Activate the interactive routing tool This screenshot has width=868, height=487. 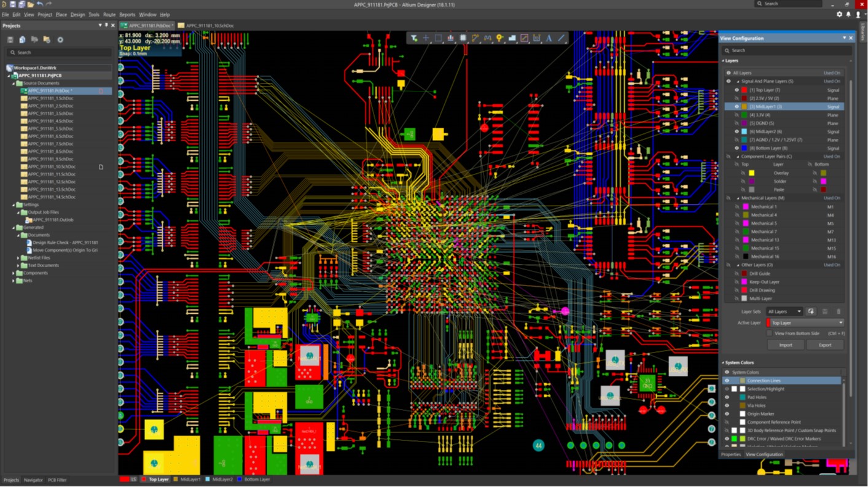pos(475,38)
